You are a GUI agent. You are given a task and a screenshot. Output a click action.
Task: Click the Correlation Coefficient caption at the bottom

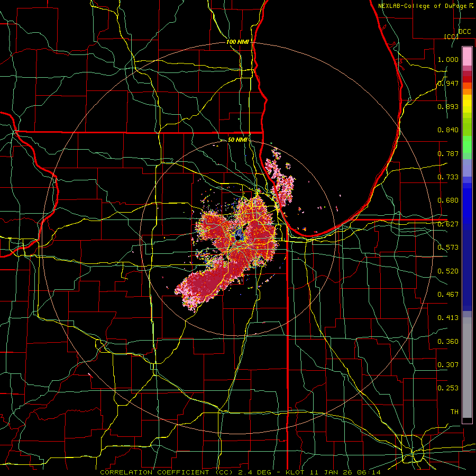[241, 472]
